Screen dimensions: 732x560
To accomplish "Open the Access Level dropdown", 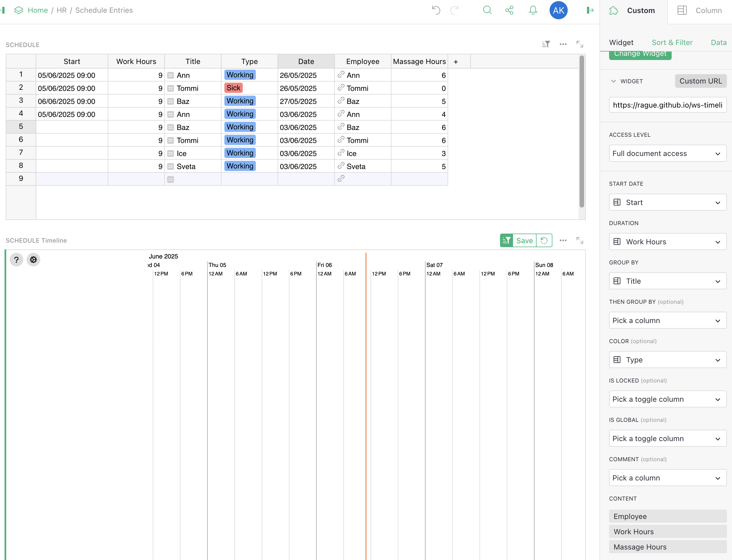I will point(668,153).
